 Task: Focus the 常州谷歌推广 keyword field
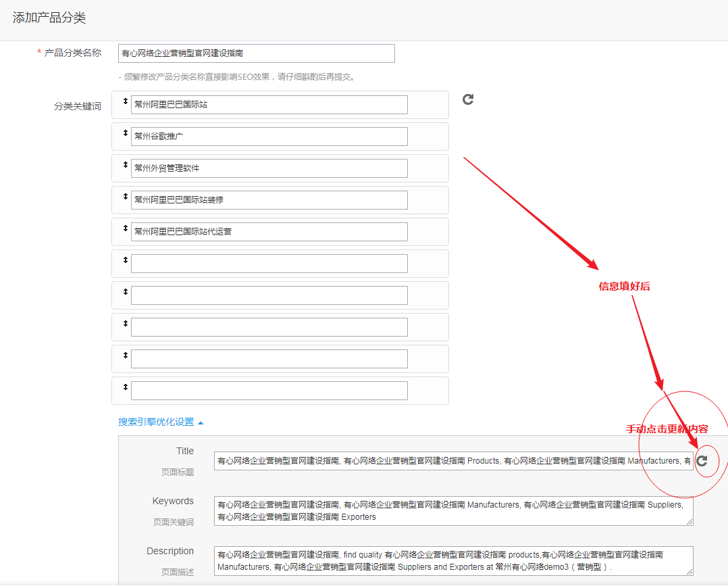pos(269,137)
